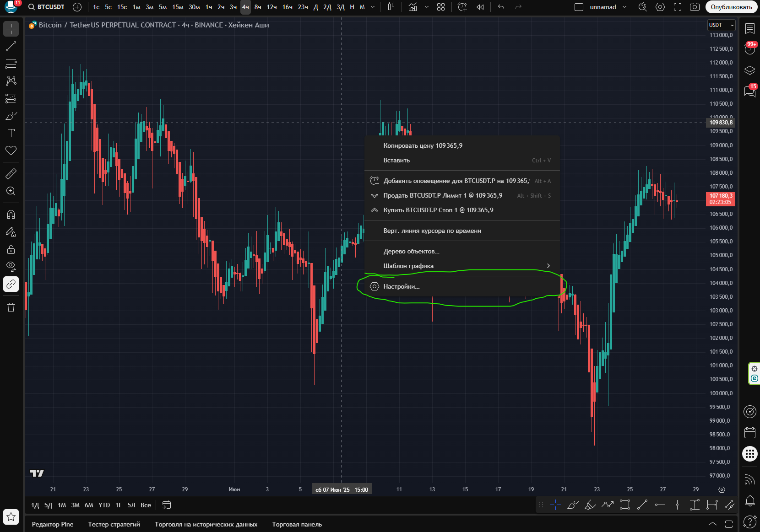The width and height of the screenshot is (760, 532).
Task: Select the 1М date range button
Action: 62,505
